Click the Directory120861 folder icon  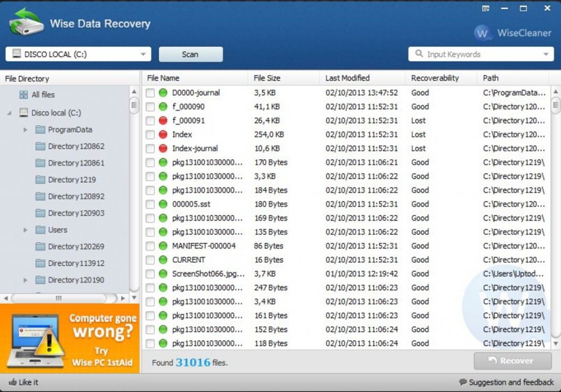(41, 163)
